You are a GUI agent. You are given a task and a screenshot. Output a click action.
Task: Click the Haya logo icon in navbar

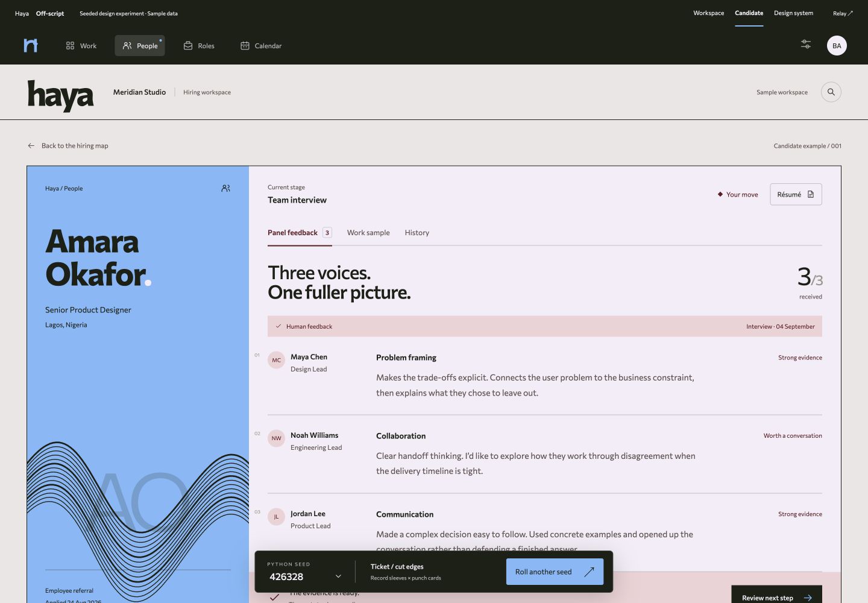pos(31,45)
